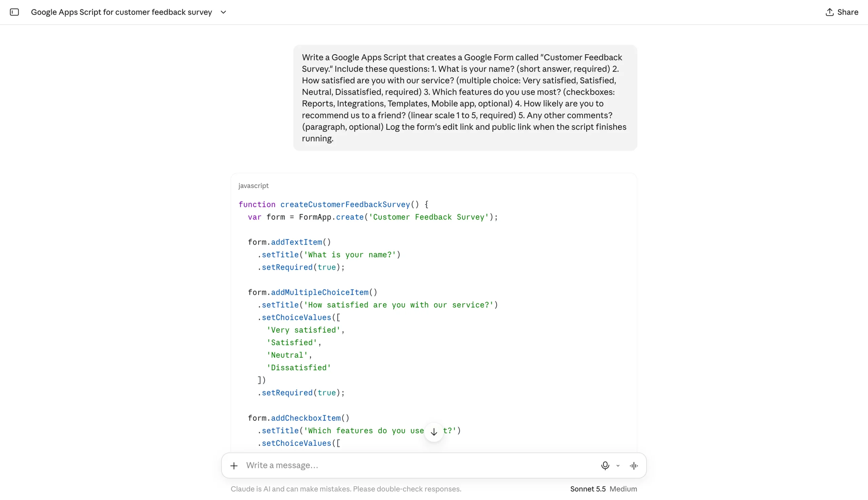Viewport: 868px width, 500px height.
Task: Click the microphone dictation icon
Action: point(605,466)
